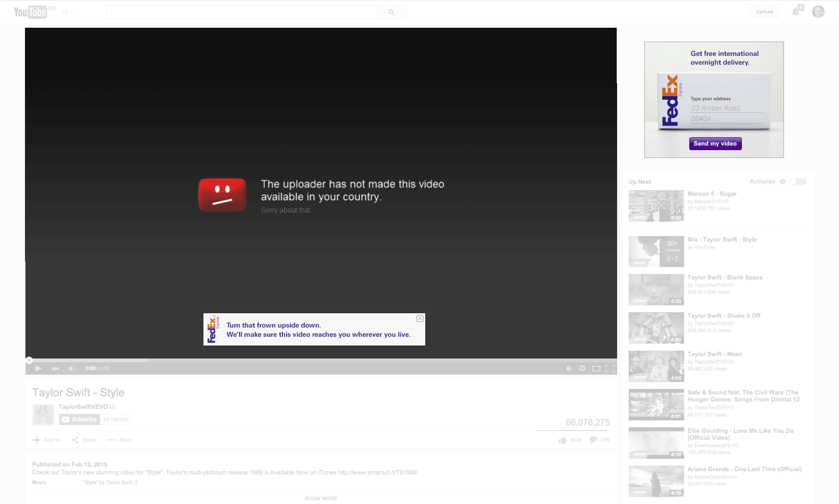The width and height of the screenshot is (839, 504).
Task: Click the 'Taylor Swift - Style' video title
Action: pos(78,393)
